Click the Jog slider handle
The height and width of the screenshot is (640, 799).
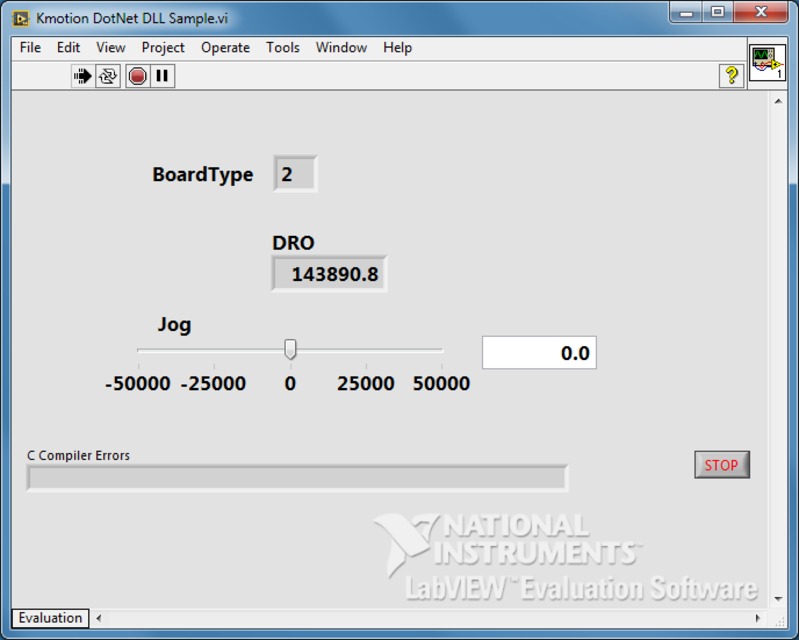[290, 349]
